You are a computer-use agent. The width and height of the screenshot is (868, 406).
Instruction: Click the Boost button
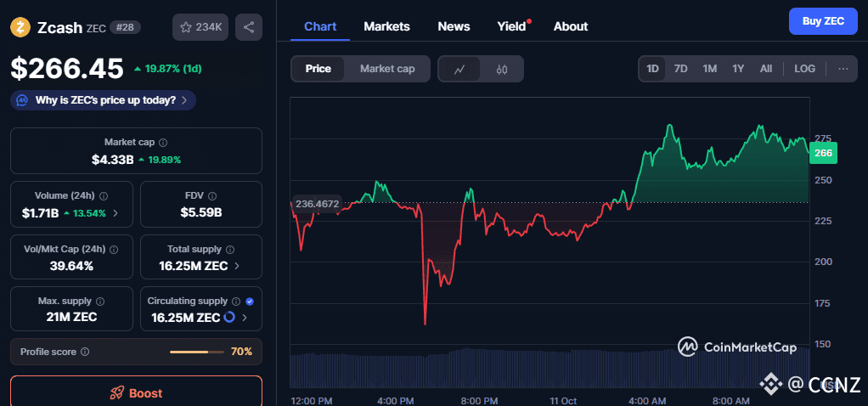[x=136, y=393]
